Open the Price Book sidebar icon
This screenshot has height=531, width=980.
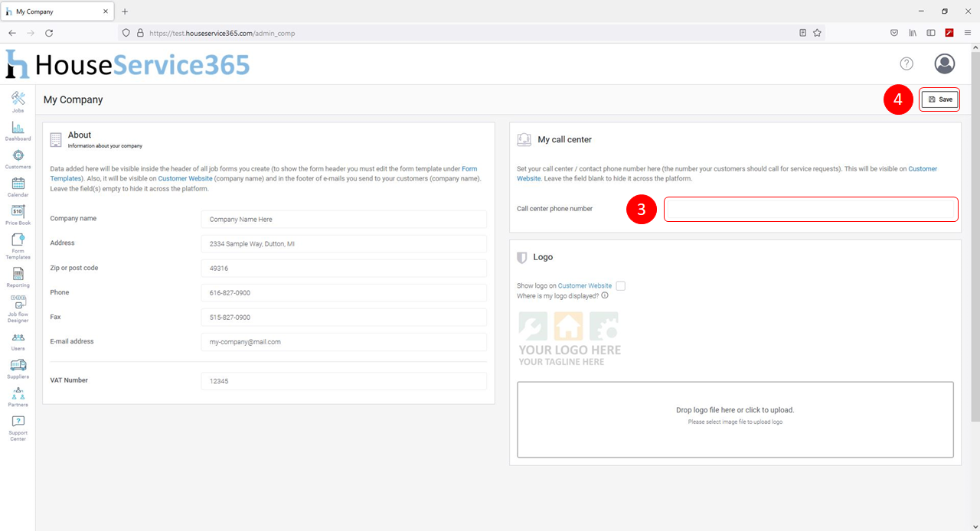[18, 215]
